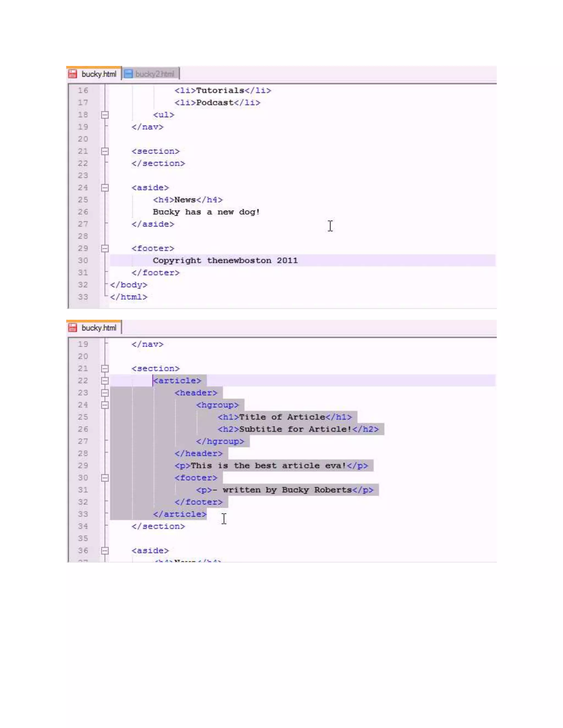
Task: Select bucky.html tab in the lower editor
Action: coord(94,328)
